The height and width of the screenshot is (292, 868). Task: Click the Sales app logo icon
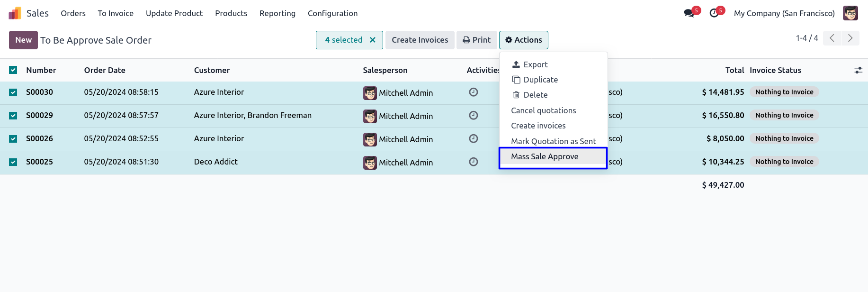click(x=15, y=13)
